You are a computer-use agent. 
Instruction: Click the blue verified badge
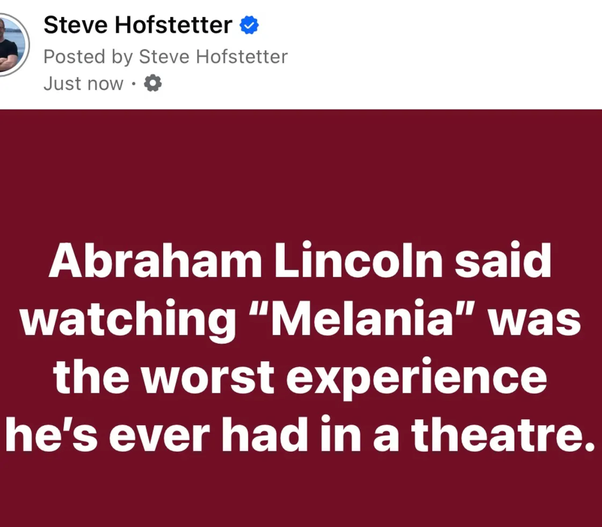[x=249, y=27]
